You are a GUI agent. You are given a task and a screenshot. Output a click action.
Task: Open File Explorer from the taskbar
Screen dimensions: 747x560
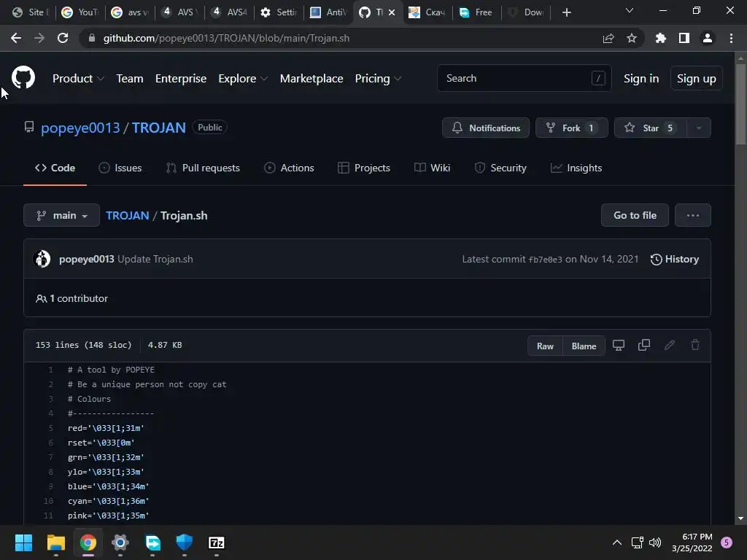tap(55, 542)
